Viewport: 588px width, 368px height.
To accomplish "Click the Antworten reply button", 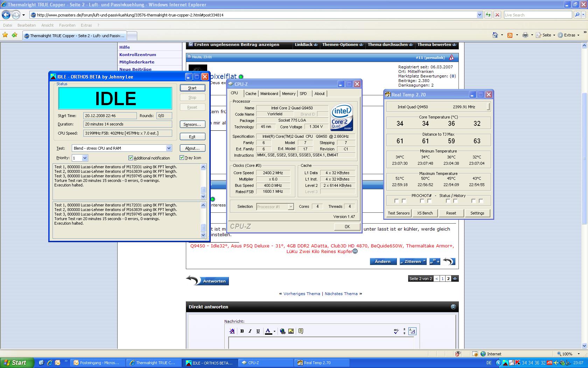I will pos(208,281).
